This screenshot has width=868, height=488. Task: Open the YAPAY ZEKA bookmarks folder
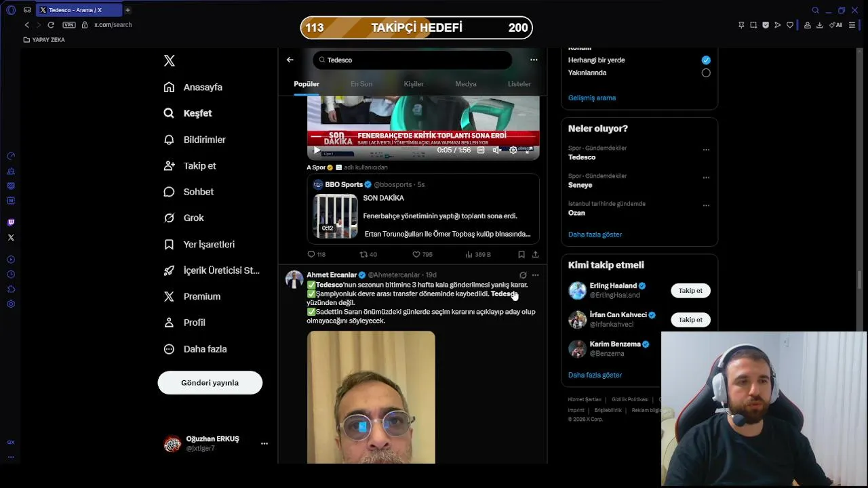[x=44, y=40]
